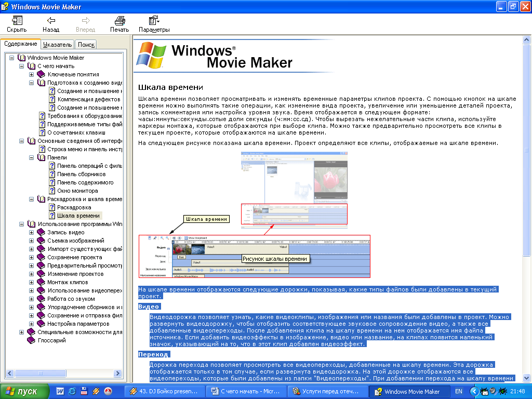
Task: Click the 'Сохранение проекта' book icon
Action: (x=41, y=257)
